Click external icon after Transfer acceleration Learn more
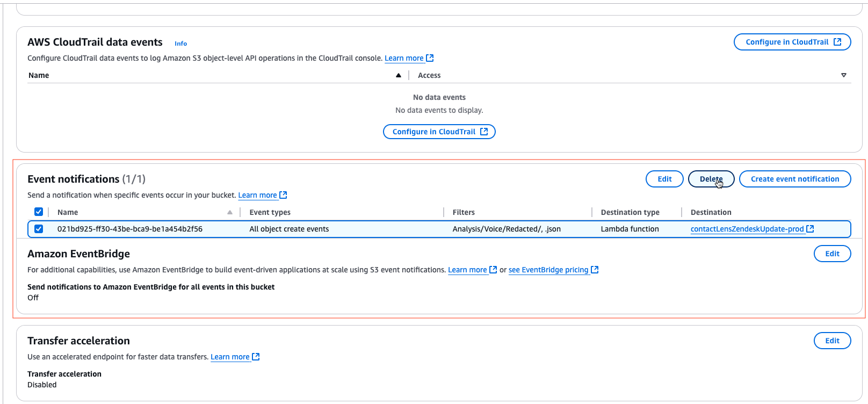The height and width of the screenshot is (404, 868). [256, 357]
